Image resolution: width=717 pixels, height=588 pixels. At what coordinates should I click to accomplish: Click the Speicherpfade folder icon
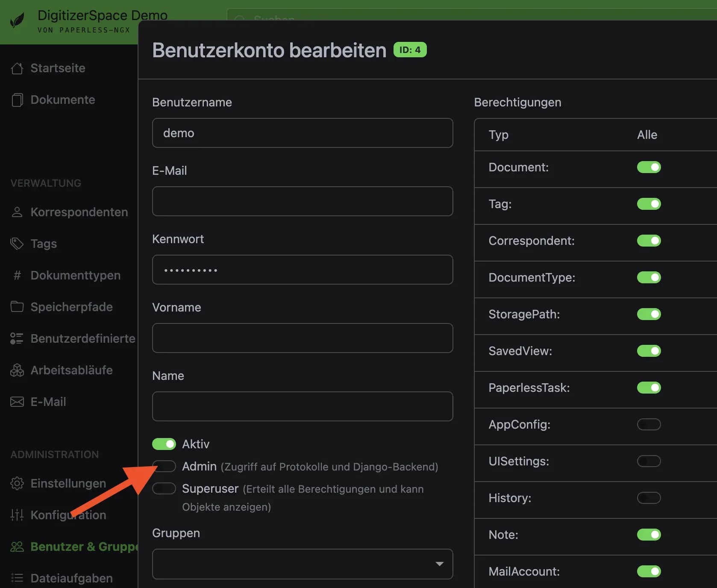[17, 306]
